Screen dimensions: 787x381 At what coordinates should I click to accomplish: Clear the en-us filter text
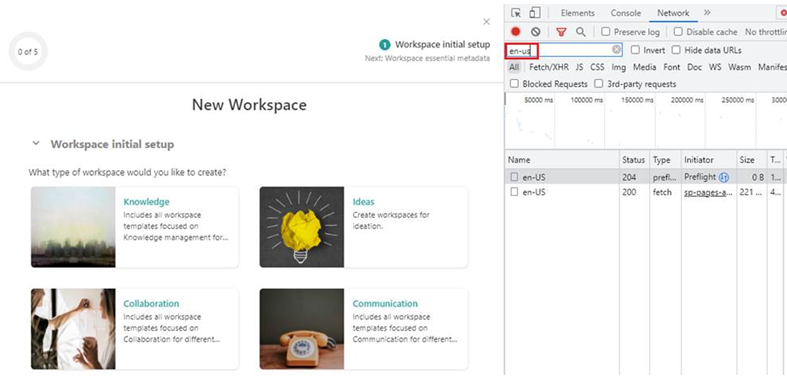[x=616, y=50]
